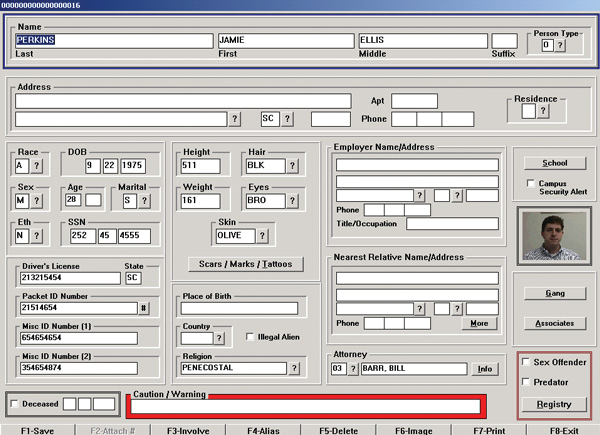Click Driver's License number field
600x435 pixels.
(70, 278)
